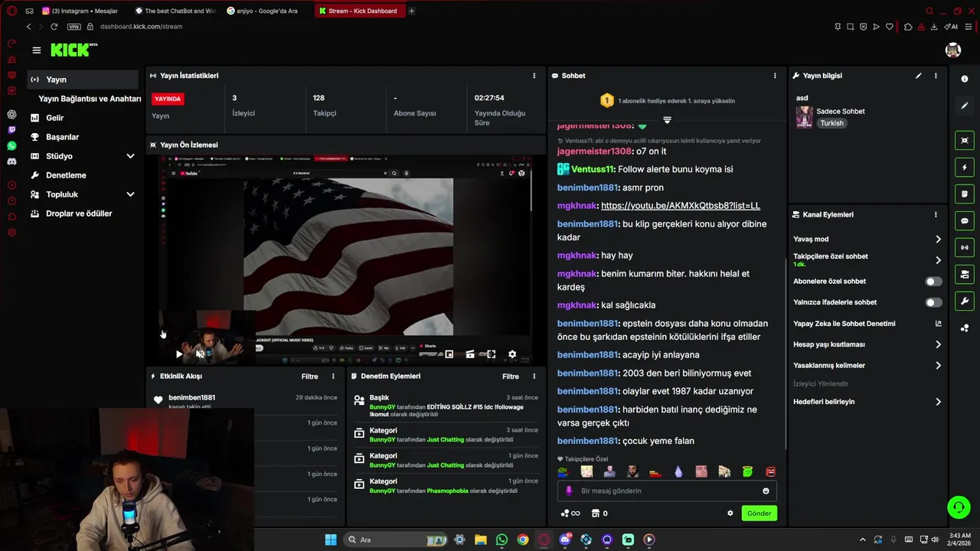Open Sohbet panel options menu
The width and height of the screenshot is (980, 551).
775,76
